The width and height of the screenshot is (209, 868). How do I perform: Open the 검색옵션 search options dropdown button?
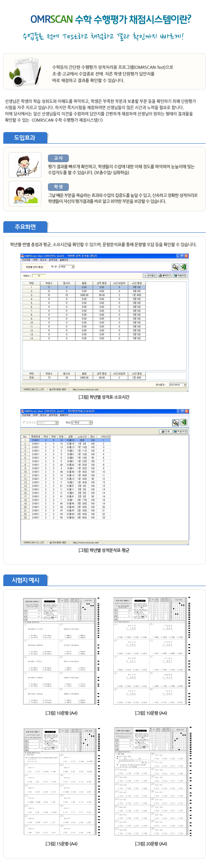point(149,276)
